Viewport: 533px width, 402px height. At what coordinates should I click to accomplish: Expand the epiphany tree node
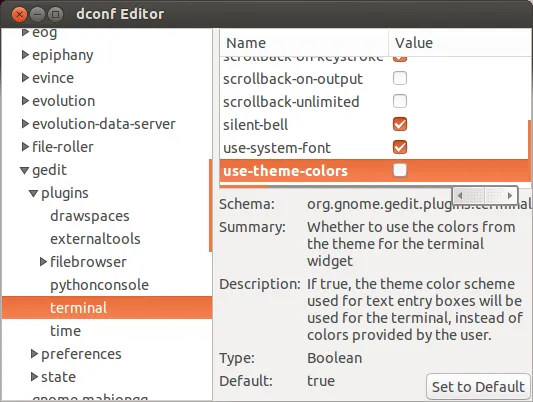[25, 55]
